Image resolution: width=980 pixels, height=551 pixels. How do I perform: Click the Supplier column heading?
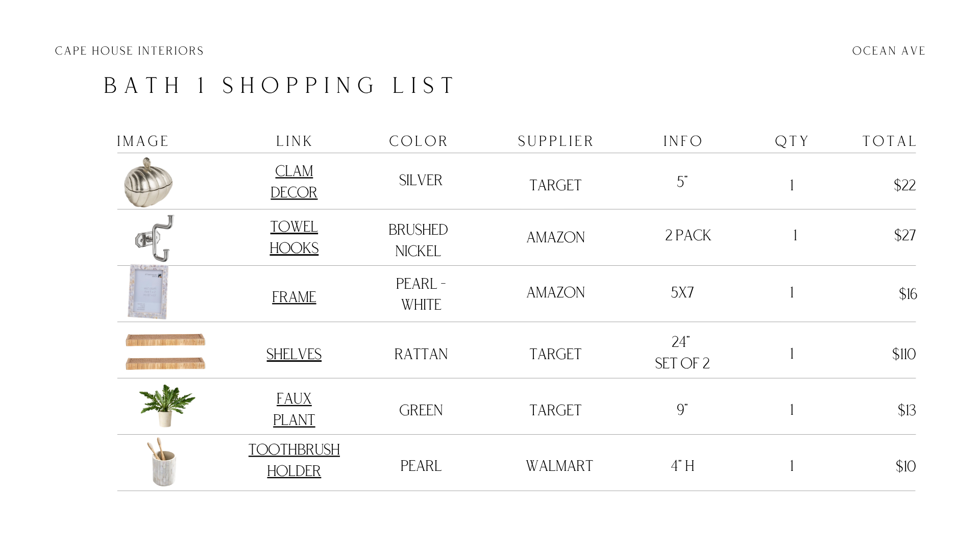(x=556, y=141)
